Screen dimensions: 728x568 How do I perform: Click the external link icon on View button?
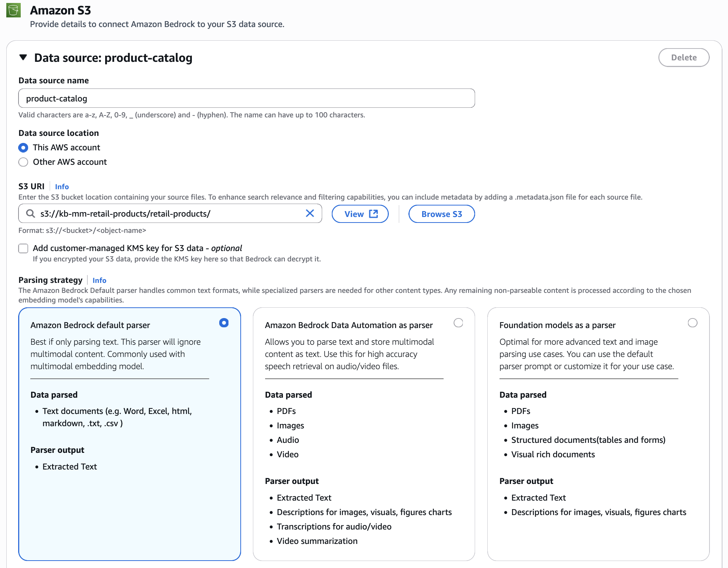click(x=374, y=214)
